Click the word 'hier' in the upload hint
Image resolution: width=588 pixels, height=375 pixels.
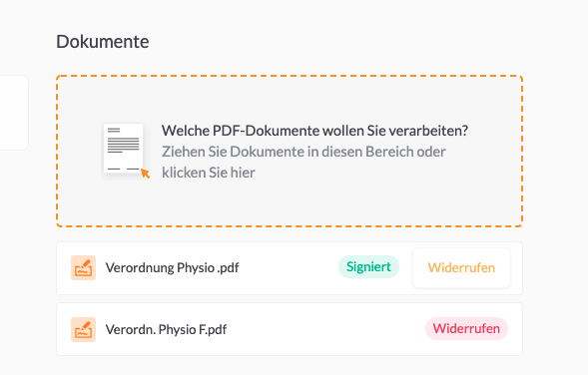click(x=243, y=173)
